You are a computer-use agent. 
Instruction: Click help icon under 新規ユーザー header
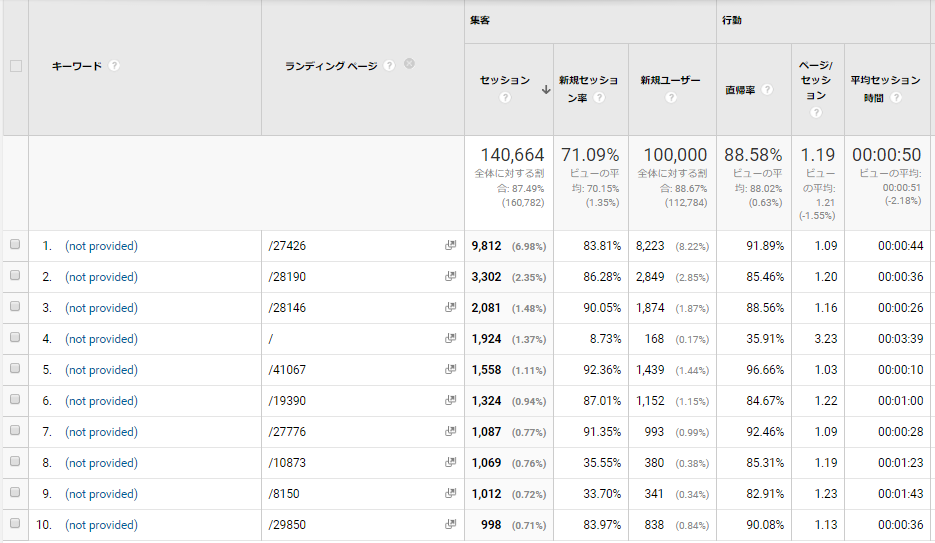pyautogui.click(x=670, y=98)
